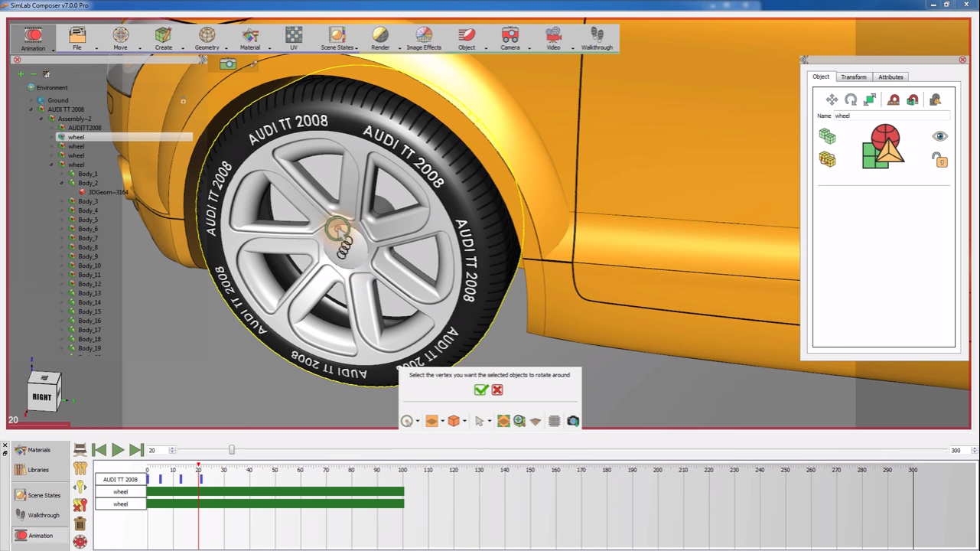The width and height of the screenshot is (980, 551).
Task: Click the delete keyframe icon with red X
Action: 80,505
